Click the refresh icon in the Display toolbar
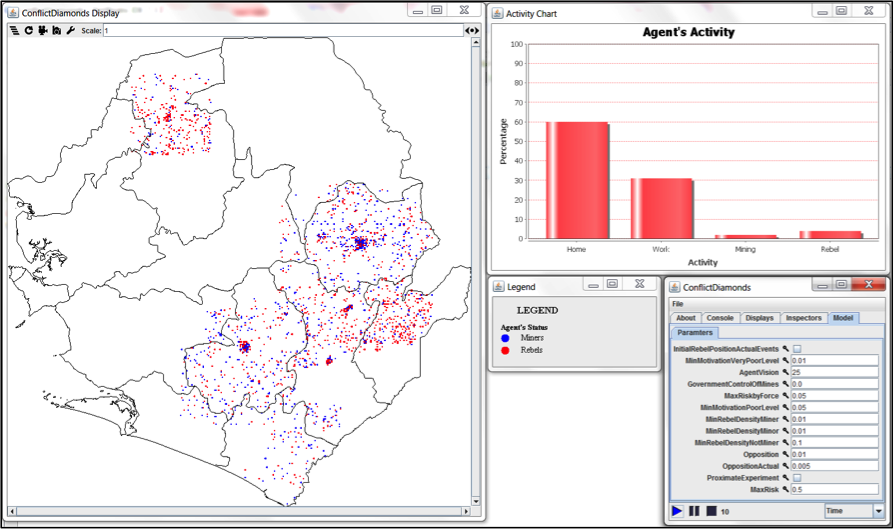Screen dimensions: 894x529 (x=29, y=31)
